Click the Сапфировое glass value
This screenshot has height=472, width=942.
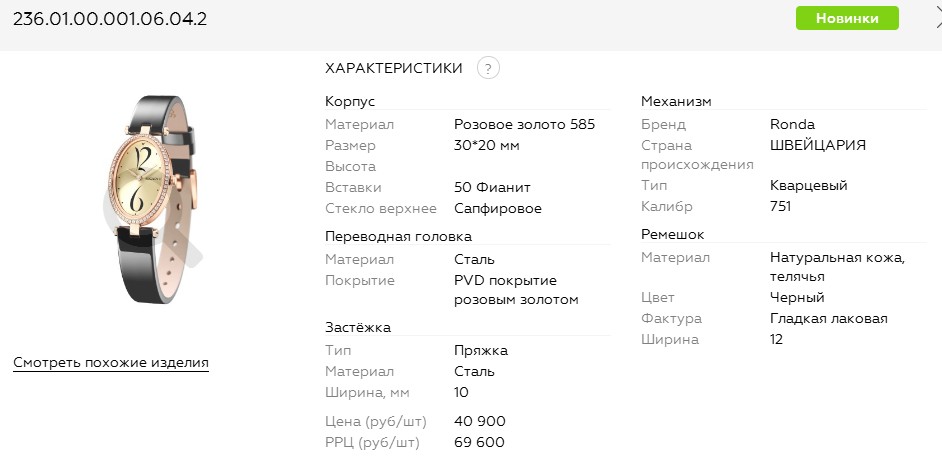point(497,208)
